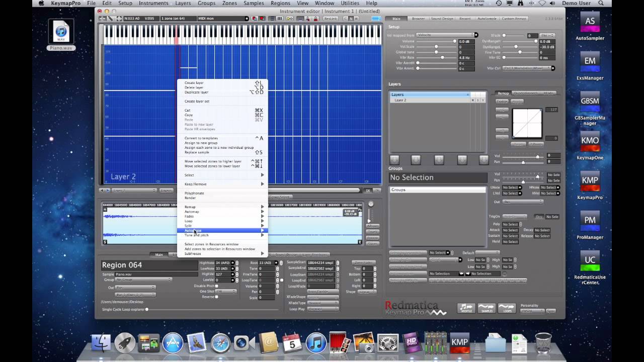This screenshot has height=362, width=644.
Task: Open Safari from the Dock
Action: 220,343
